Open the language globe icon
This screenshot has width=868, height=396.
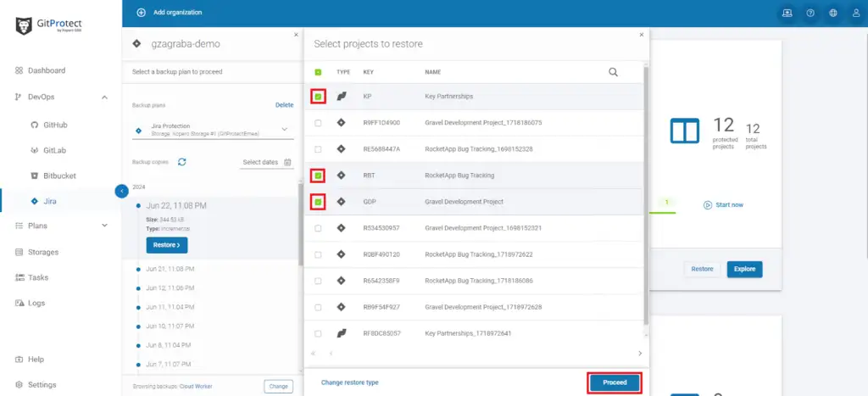(833, 14)
